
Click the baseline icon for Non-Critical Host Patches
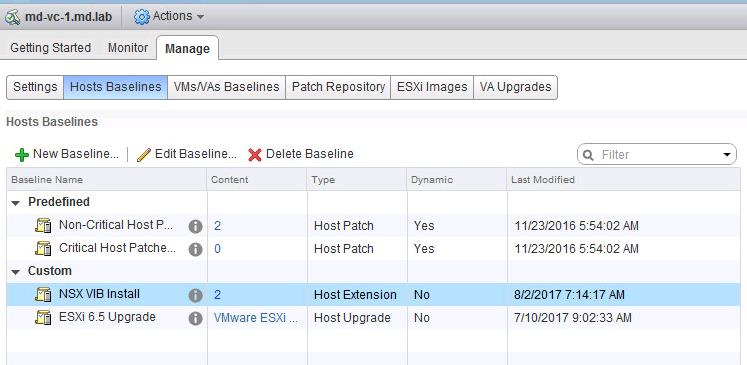click(x=43, y=225)
